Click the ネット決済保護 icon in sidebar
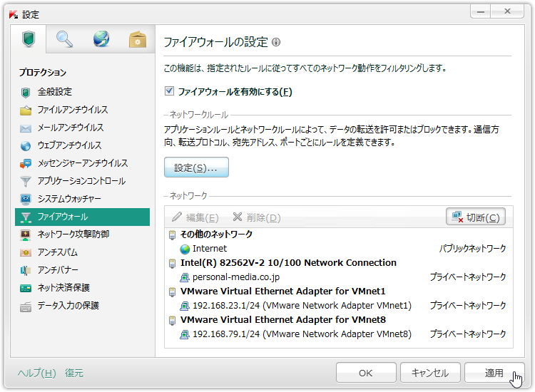 tap(26, 288)
